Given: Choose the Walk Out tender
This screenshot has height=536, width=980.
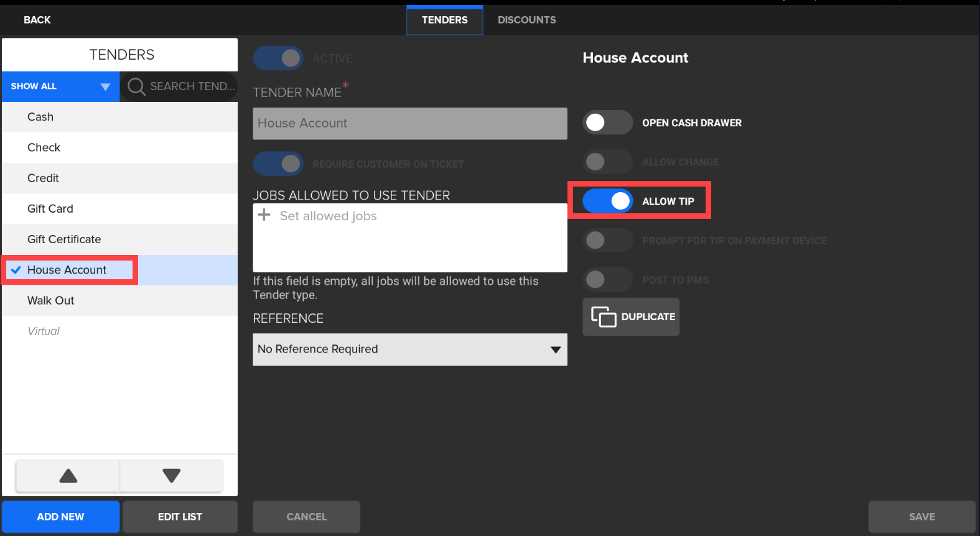Looking at the screenshot, I should 51,301.
